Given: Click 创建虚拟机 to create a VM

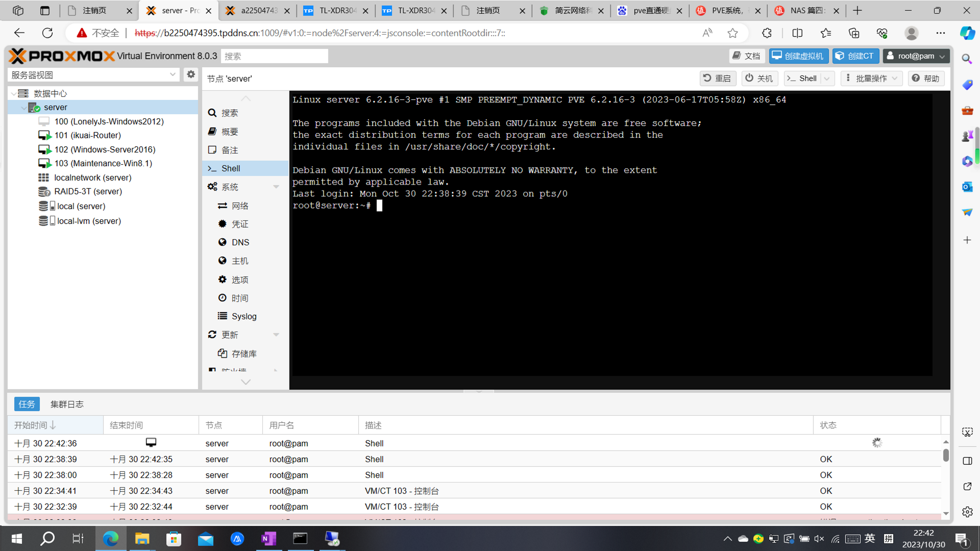Looking at the screenshot, I should [x=798, y=56].
